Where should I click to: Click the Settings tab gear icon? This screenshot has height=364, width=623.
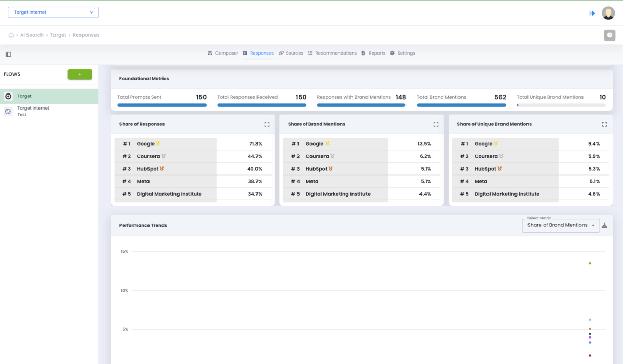392,53
